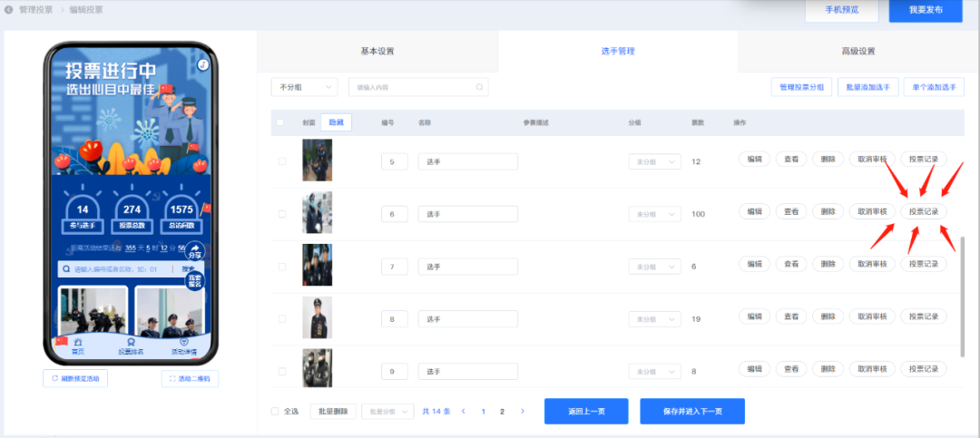Open the 批量分组 dropdown
Image resolution: width=980 pixels, height=438 pixels.
[387, 411]
